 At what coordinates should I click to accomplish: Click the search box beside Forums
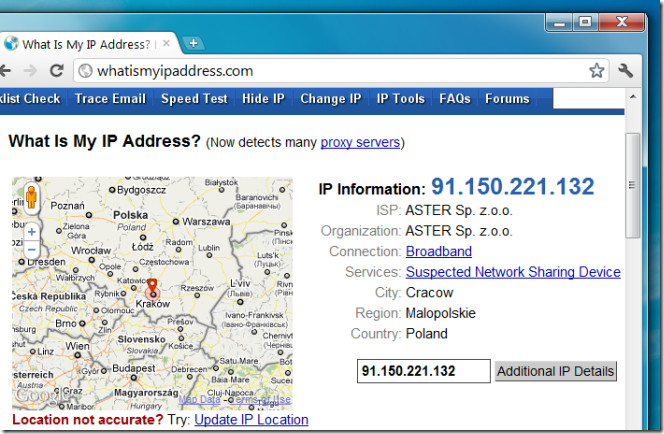tap(589, 99)
